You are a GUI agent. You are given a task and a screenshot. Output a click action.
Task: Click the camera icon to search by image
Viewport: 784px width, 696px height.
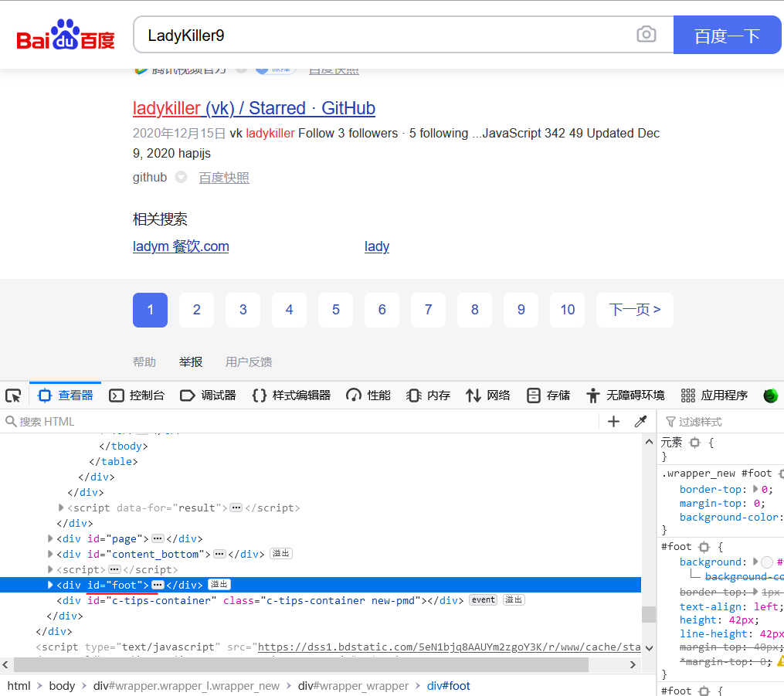point(647,34)
